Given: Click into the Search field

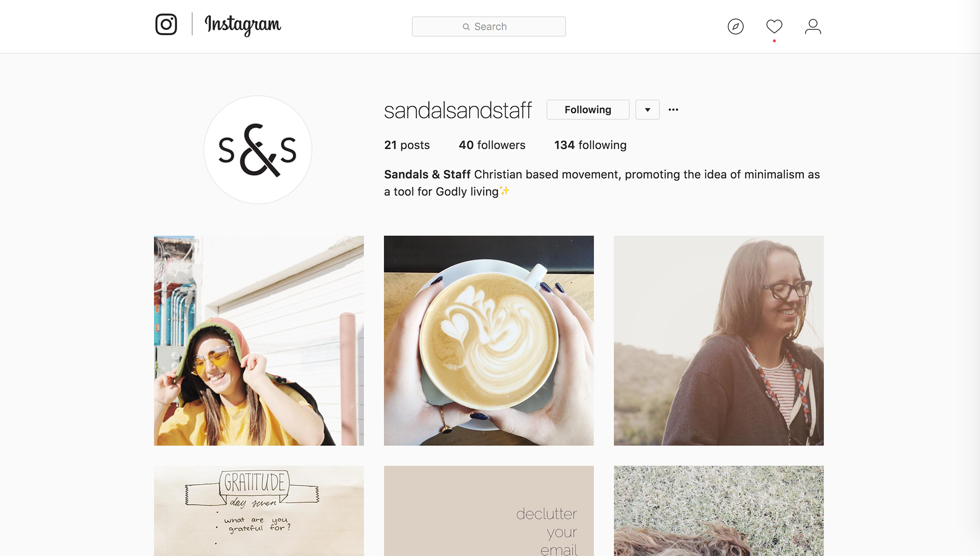Looking at the screenshot, I should 489,27.
